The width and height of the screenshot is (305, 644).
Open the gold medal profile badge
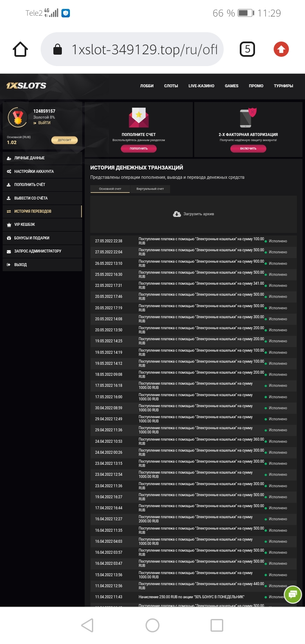(17, 117)
